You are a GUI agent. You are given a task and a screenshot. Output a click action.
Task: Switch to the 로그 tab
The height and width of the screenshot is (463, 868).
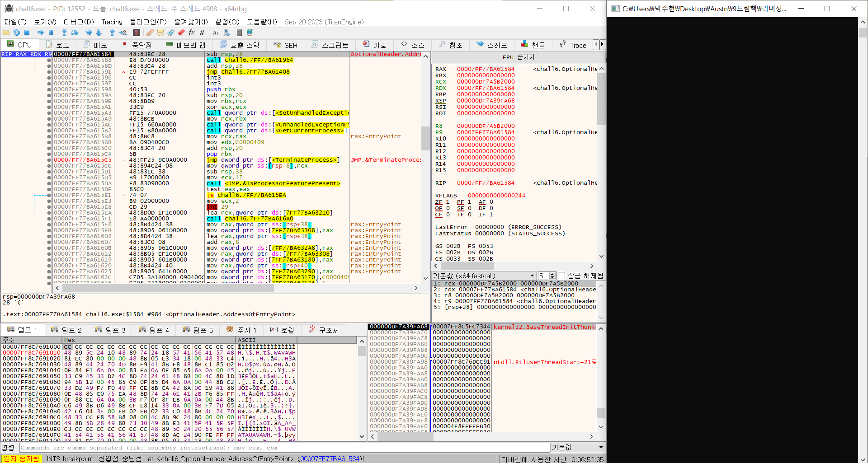[x=57, y=45]
